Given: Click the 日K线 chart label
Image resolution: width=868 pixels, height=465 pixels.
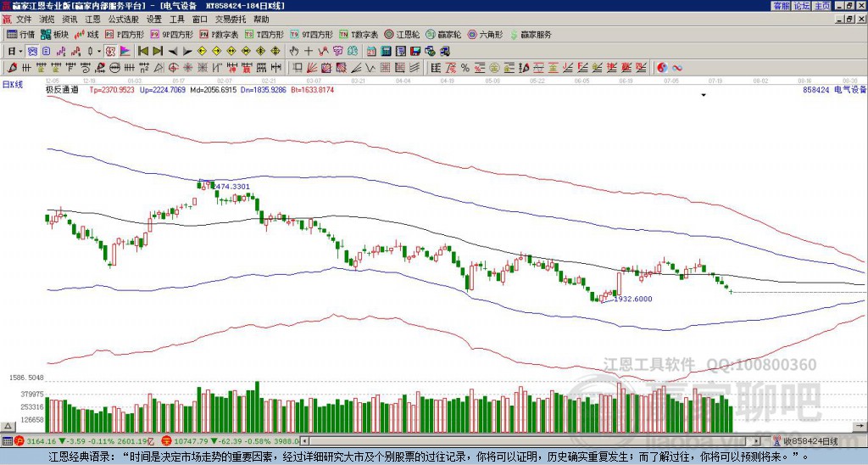Looking at the screenshot, I should tap(13, 85).
